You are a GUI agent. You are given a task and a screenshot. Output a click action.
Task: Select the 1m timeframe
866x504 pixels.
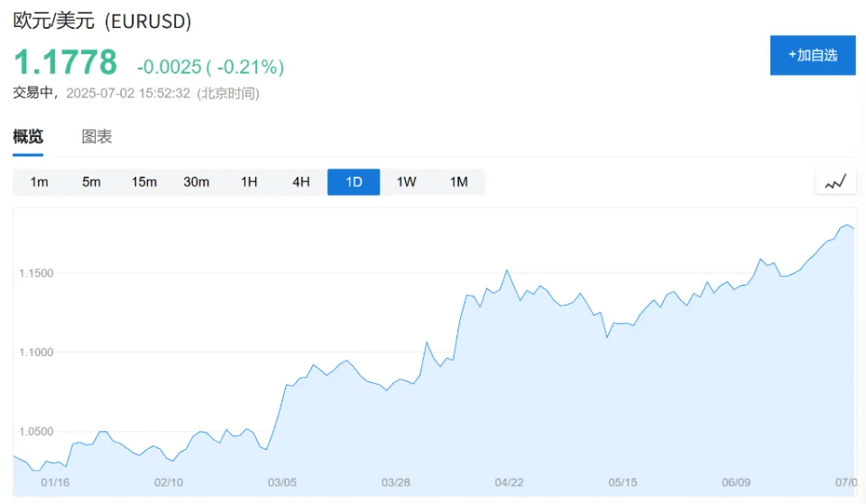pyautogui.click(x=39, y=182)
